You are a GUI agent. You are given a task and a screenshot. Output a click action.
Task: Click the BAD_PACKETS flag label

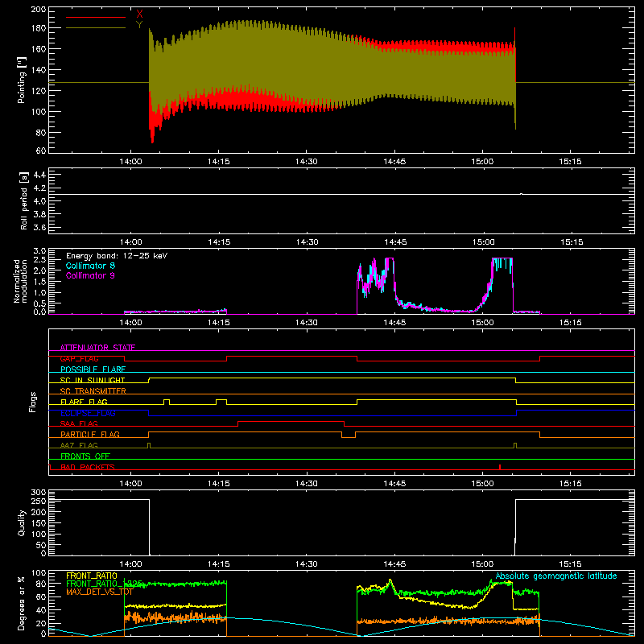(x=88, y=467)
